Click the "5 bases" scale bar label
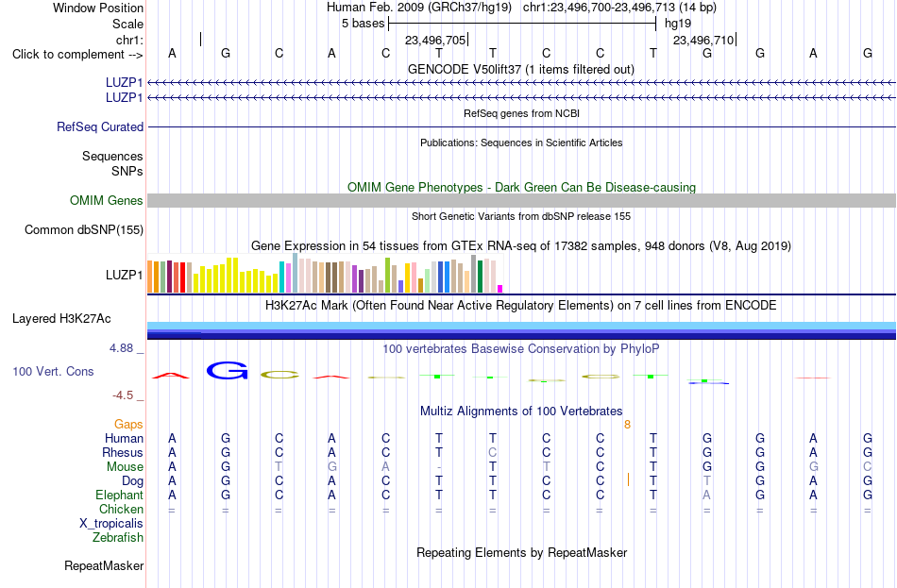 click(x=363, y=24)
